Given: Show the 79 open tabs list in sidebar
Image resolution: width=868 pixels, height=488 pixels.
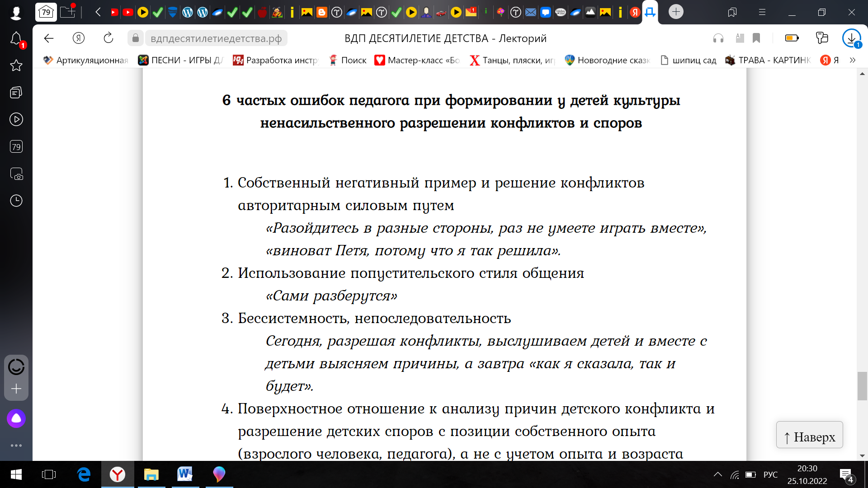Looking at the screenshot, I should [16, 147].
